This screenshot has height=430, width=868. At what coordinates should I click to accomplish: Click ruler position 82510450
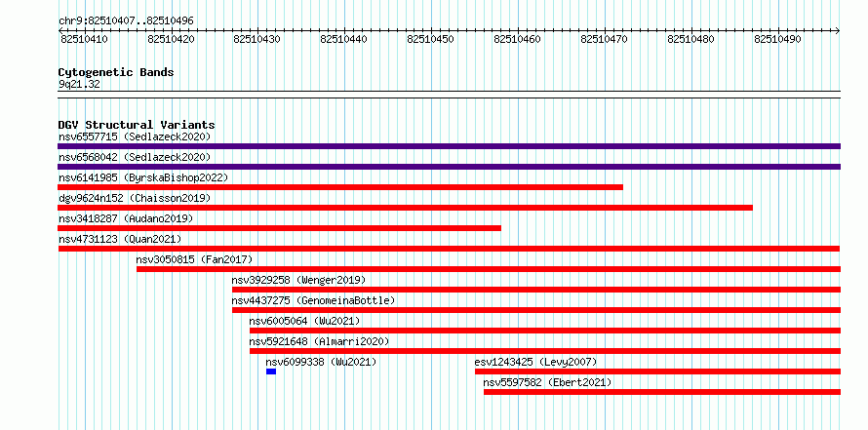[x=431, y=39]
